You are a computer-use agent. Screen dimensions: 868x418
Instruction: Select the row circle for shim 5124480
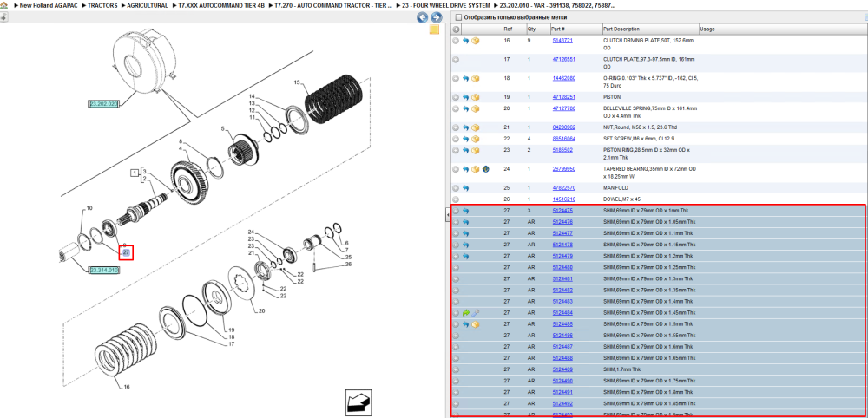coord(457,268)
